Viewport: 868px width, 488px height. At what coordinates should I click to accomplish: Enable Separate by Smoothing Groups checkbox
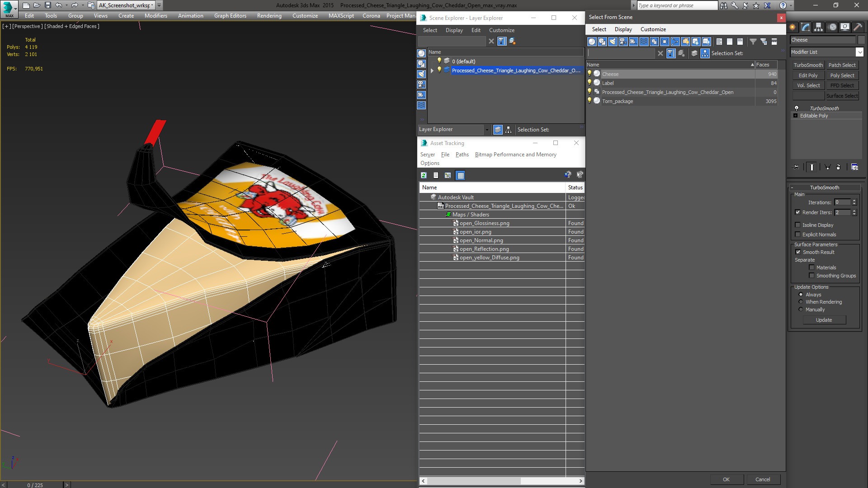811,276
